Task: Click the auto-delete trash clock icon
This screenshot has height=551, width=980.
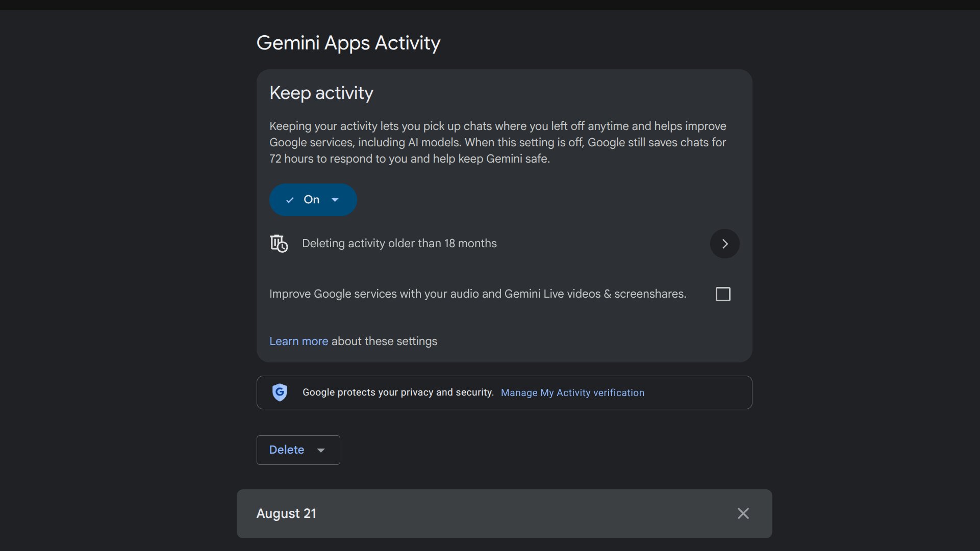Action: coord(279,244)
